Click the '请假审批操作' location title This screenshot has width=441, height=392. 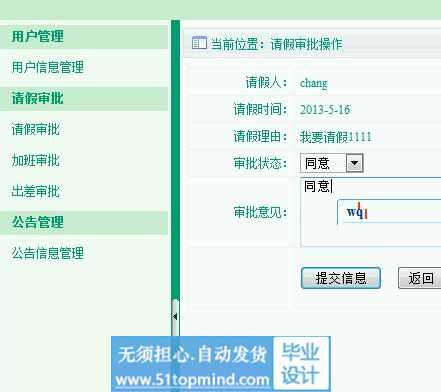[306, 44]
